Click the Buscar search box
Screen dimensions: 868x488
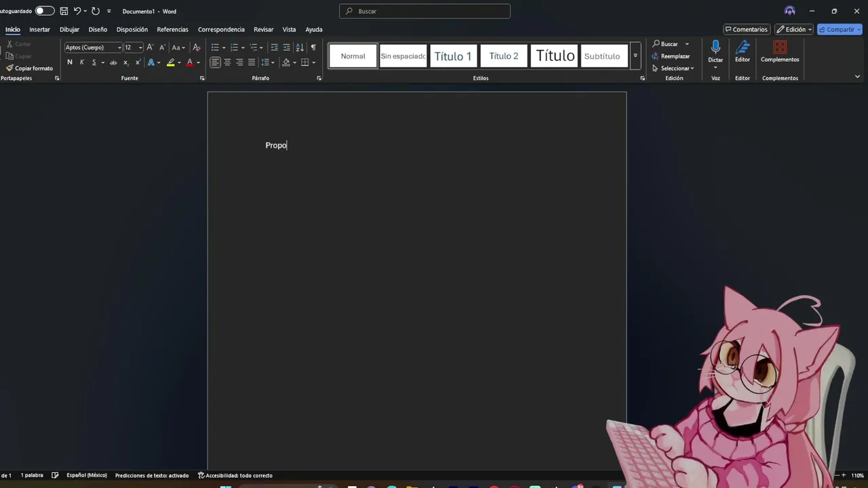pyautogui.click(x=425, y=11)
